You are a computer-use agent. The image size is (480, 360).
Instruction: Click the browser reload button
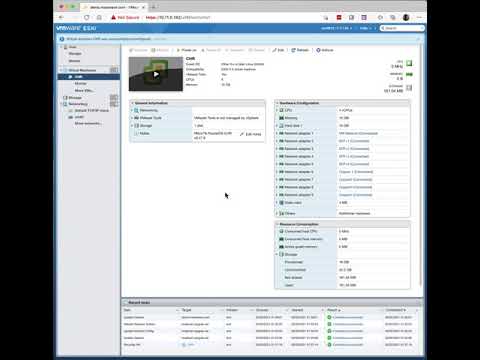point(86,17)
